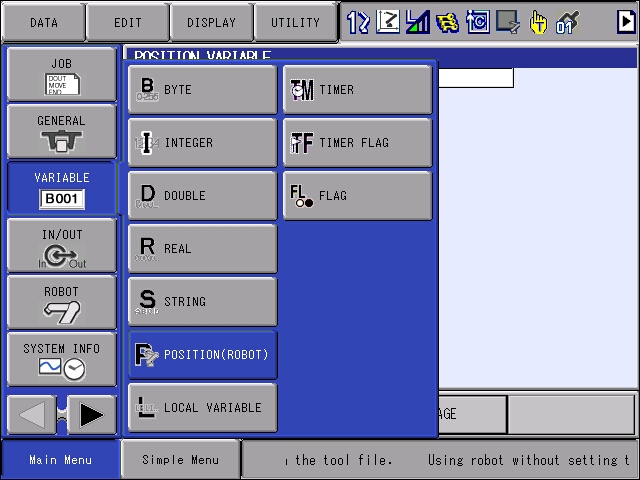Go to next main menu page arrow

click(x=91, y=415)
